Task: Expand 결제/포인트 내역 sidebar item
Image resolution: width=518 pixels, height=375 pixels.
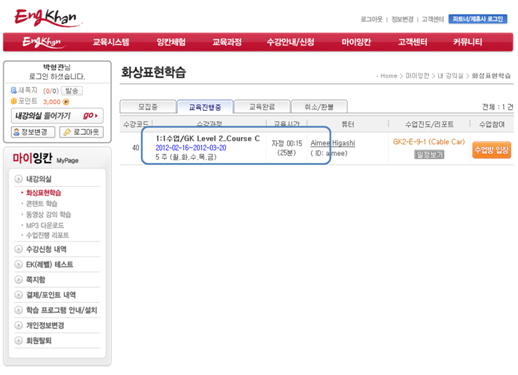Action: point(51,295)
